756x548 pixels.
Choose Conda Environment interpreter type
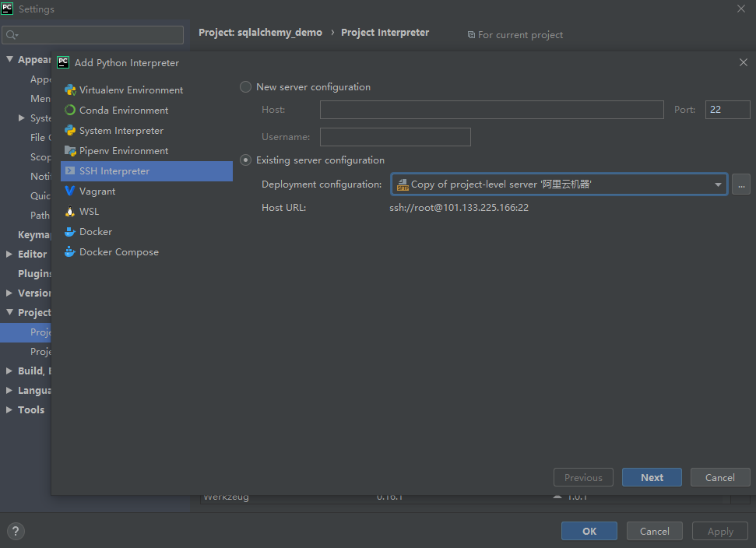tap(146, 111)
